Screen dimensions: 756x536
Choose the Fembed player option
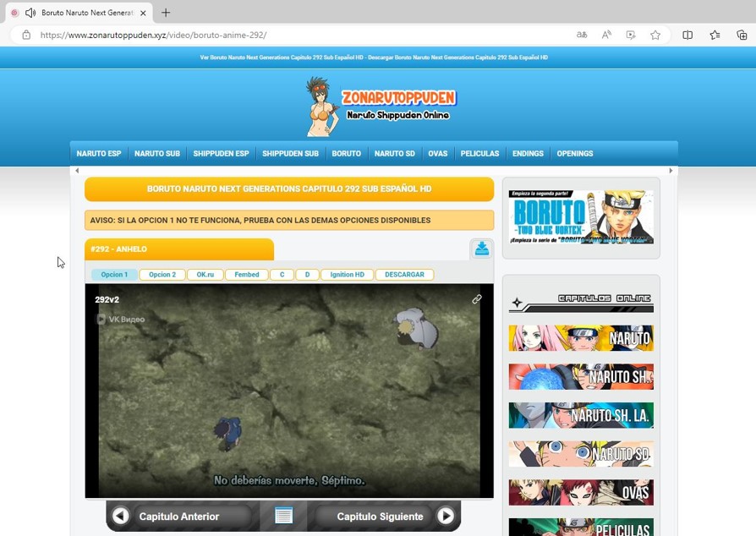click(247, 275)
